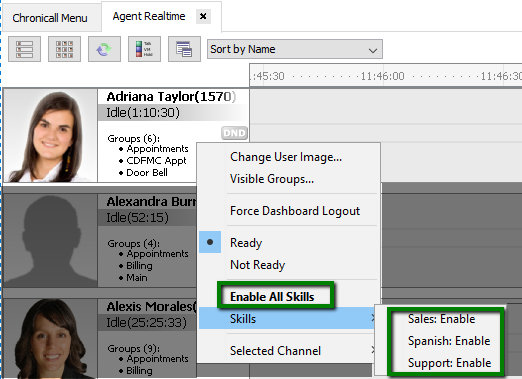Switch to list view layout icon
The image size is (522, 379).
click(x=24, y=49)
